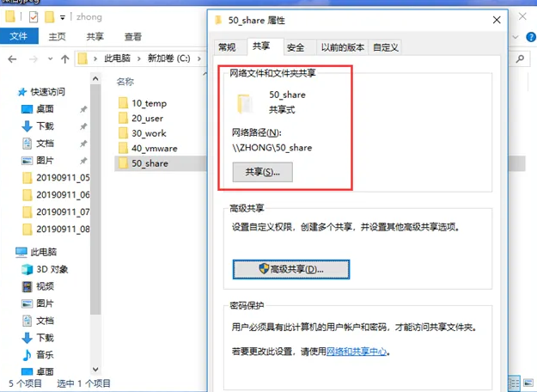The image size is (537, 392).
Task: Open the 20190911_07 folder in navigation pane
Action: [63, 211]
